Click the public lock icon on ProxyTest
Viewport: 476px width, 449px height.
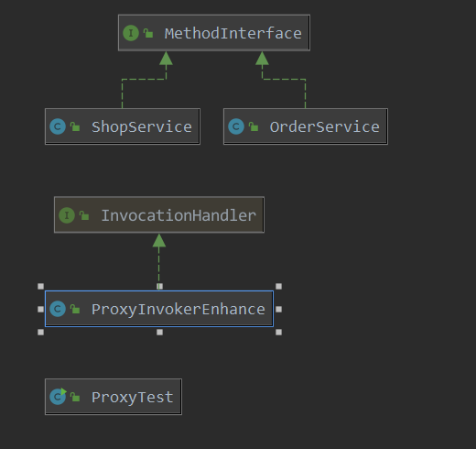tap(75, 397)
